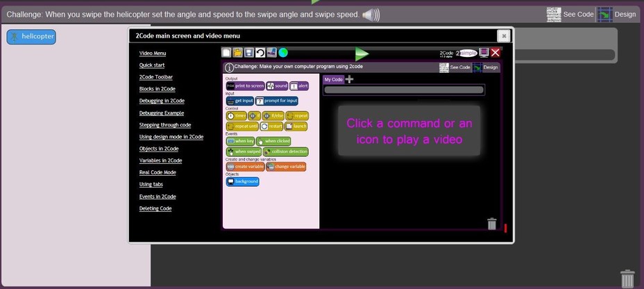Open the 'Using tabs' link
Image resolution: width=644 pixels, height=289 pixels.
(x=151, y=185)
